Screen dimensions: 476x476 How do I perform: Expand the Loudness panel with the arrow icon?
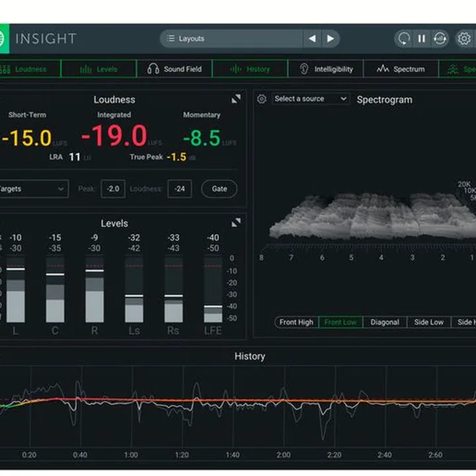236,99
